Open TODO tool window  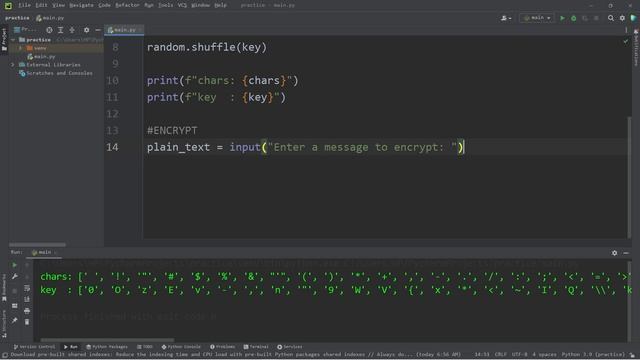145,347
